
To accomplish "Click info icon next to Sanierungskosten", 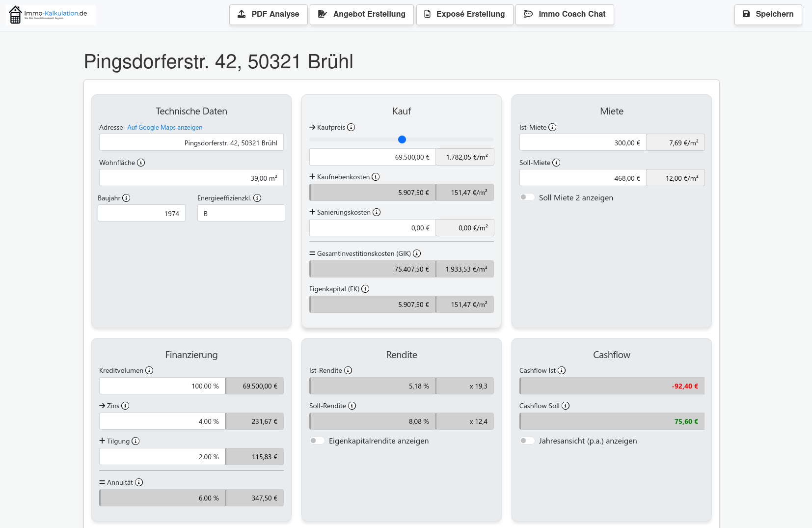I will coord(377,212).
